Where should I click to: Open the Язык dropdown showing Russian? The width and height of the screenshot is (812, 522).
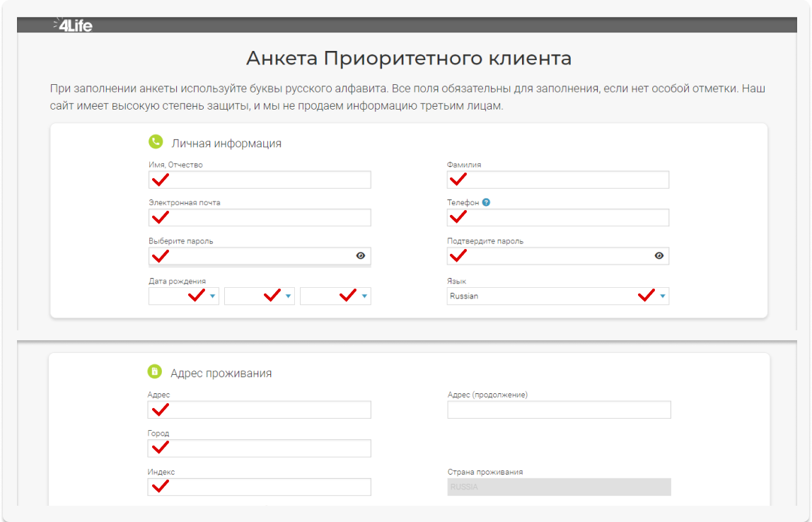point(558,296)
